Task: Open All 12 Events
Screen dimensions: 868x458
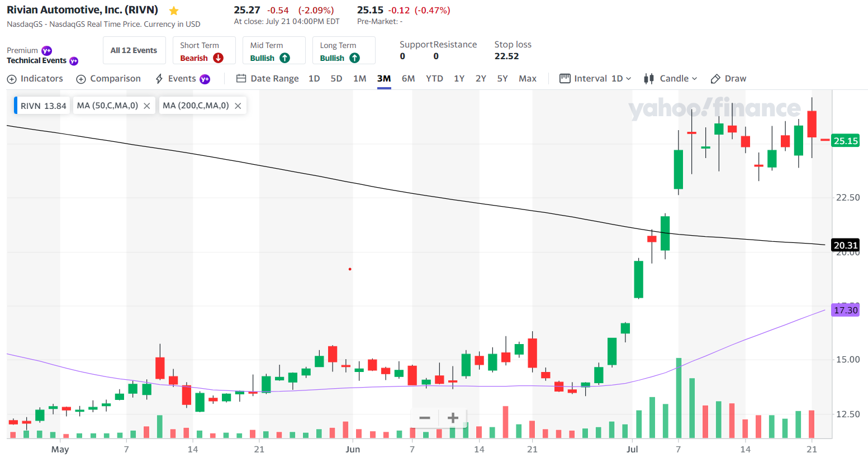Action: pyautogui.click(x=134, y=51)
